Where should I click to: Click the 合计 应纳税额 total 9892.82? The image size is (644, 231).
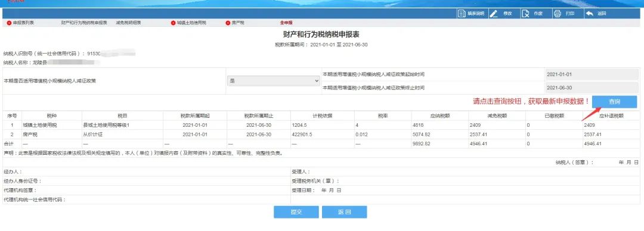421,143
